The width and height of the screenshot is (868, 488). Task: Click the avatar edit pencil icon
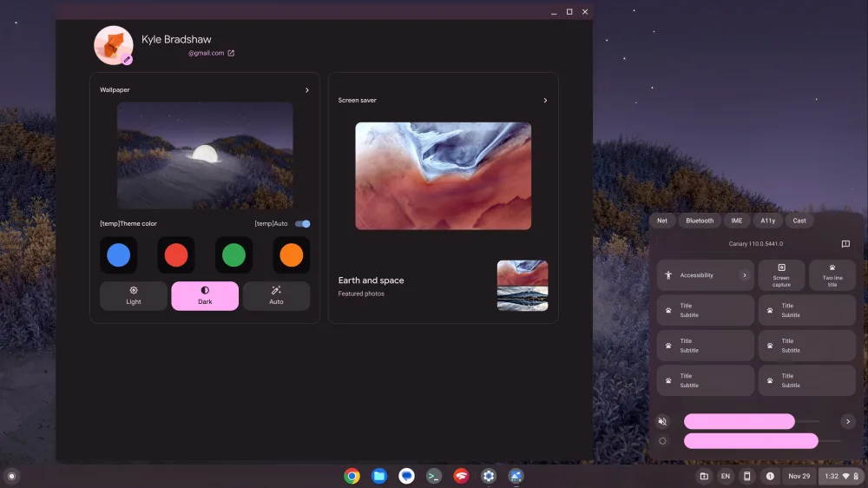pyautogui.click(x=128, y=60)
